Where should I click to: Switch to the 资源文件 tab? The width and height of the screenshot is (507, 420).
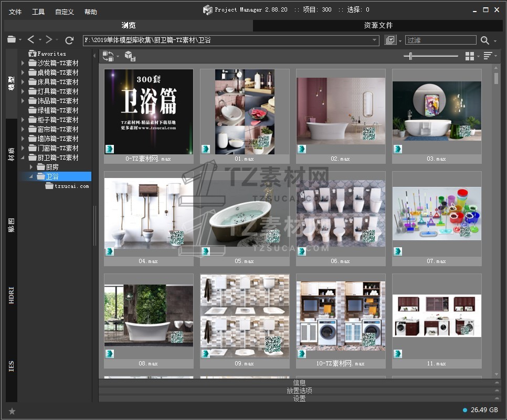[x=378, y=25]
